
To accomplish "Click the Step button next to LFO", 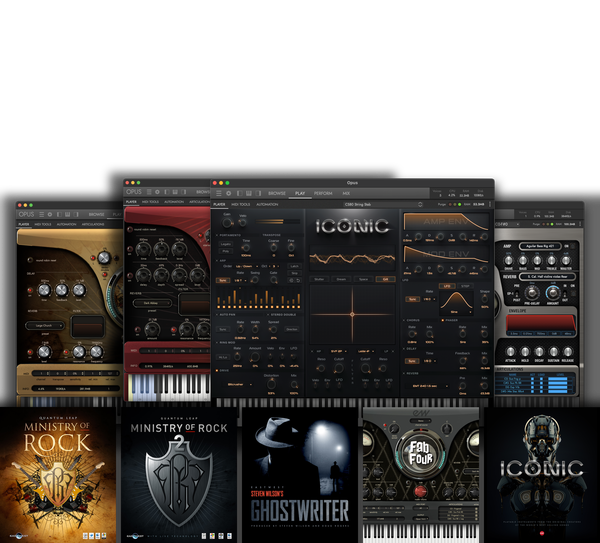I will click(465, 286).
